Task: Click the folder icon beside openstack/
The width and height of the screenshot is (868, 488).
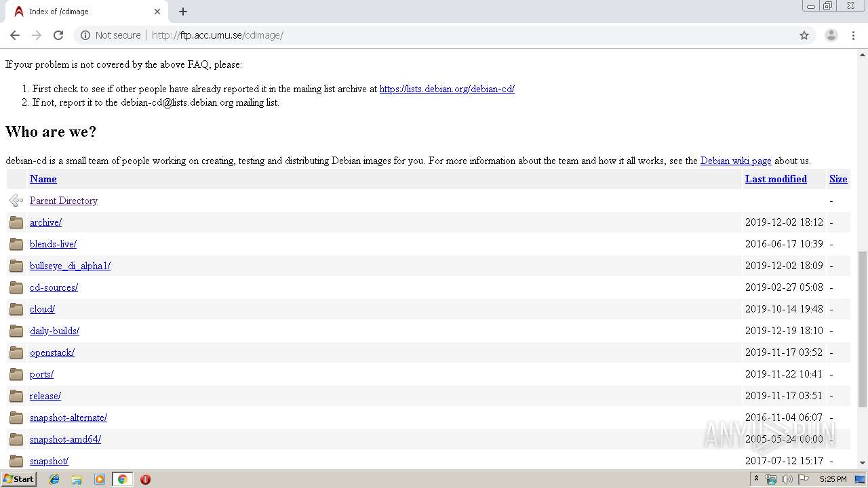Action: point(16,352)
